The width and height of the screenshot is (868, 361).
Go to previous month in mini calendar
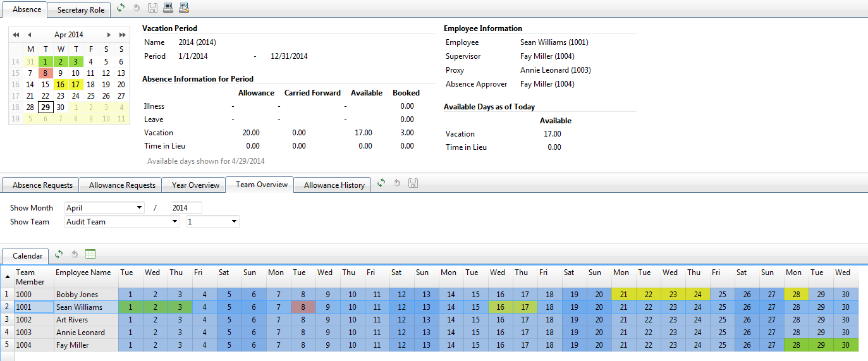click(x=29, y=35)
